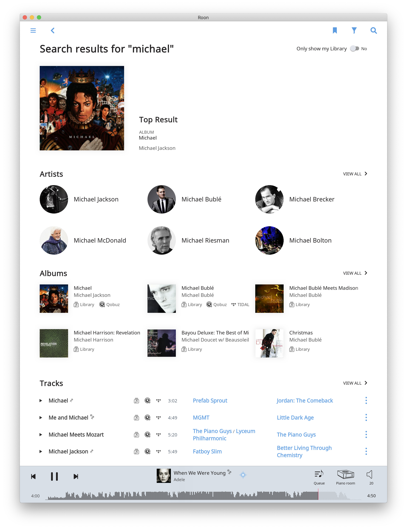Click lyrics microphone icon beside Me and Michael
Screen dimensions: 407x532
[x=92, y=417]
